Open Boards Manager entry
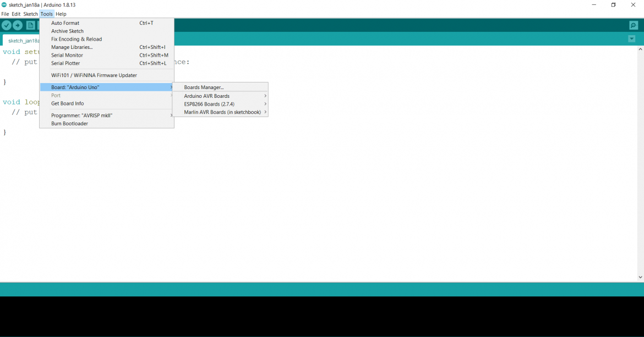This screenshot has width=644, height=337. click(204, 87)
